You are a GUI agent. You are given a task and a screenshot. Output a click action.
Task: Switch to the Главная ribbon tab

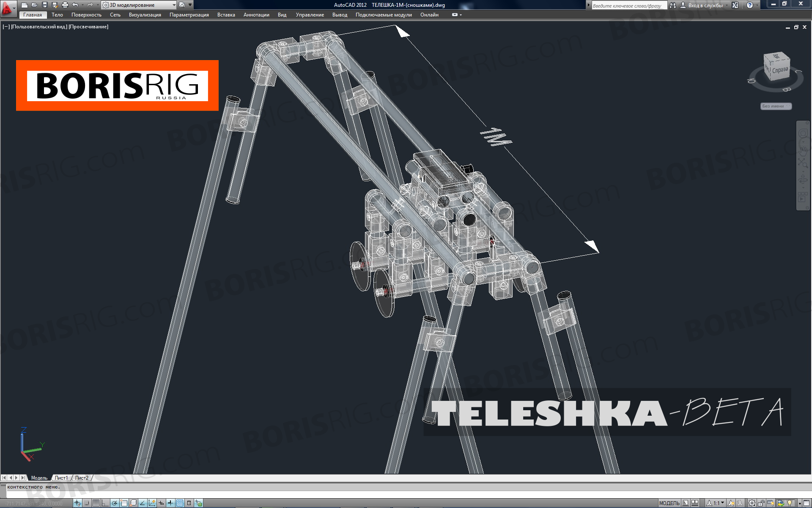[33, 15]
